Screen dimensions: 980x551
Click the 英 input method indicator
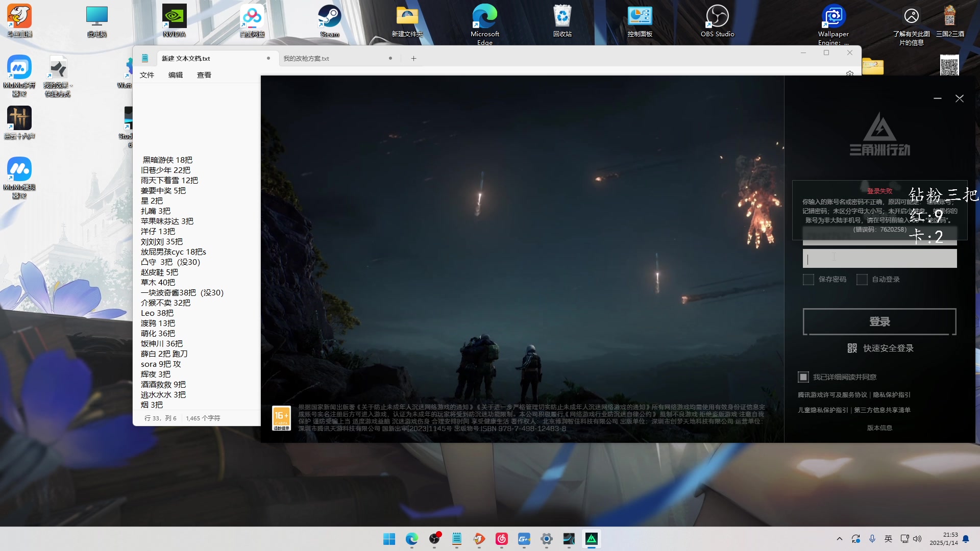(889, 539)
